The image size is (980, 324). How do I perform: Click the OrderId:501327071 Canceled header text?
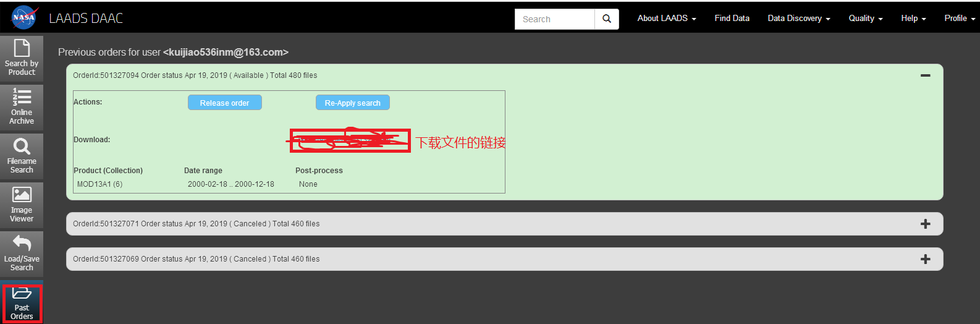[196, 224]
